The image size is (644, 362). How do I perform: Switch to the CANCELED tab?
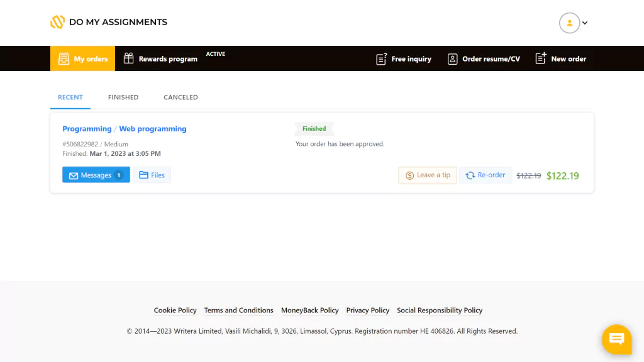(180, 97)
